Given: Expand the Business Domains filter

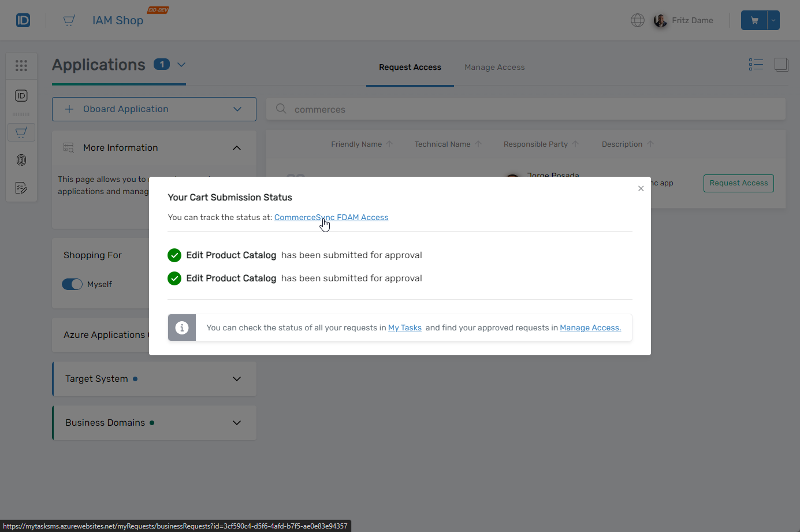Looking at the screenshot, I should [236, 422].
